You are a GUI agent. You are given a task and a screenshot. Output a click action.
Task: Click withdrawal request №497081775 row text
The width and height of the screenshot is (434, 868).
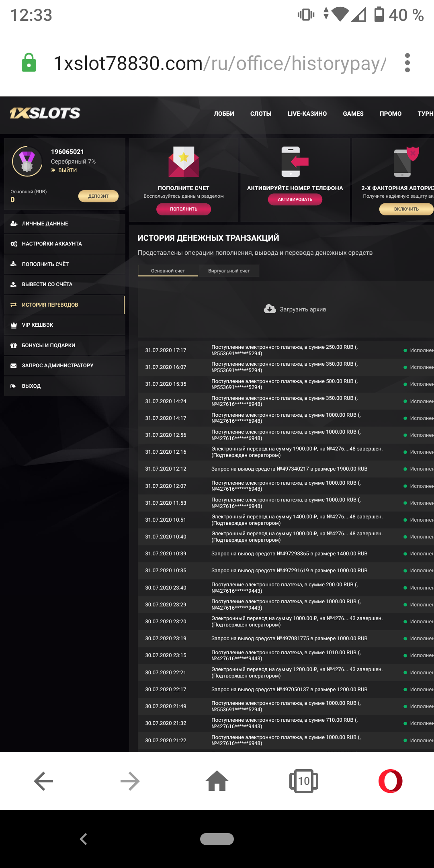tap(289, 639)
